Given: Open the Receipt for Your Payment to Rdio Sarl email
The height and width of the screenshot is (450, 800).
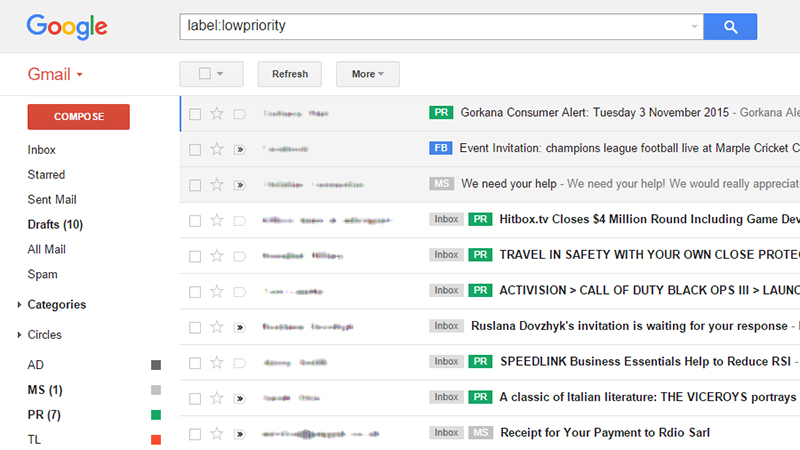Looking at the screenshot, I should (605, 433).
